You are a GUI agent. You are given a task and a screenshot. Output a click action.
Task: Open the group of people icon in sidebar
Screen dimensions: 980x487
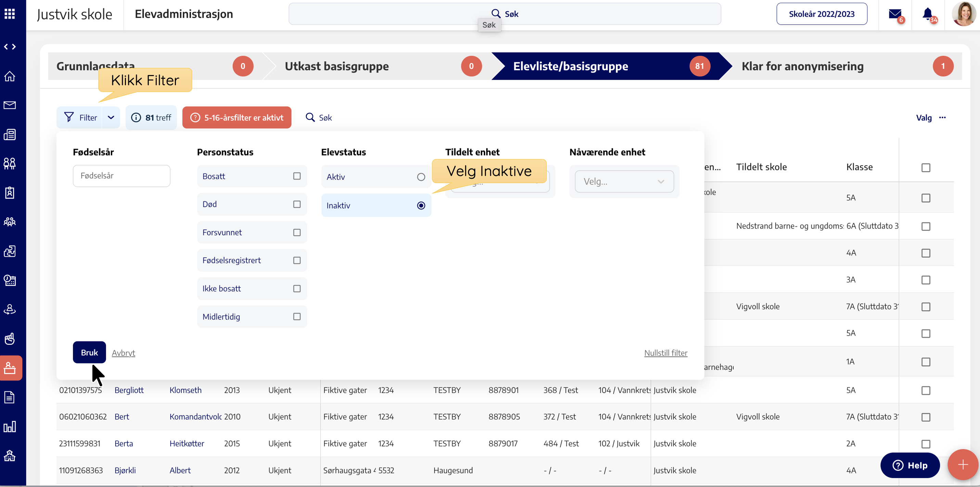[x=10, y=222]
